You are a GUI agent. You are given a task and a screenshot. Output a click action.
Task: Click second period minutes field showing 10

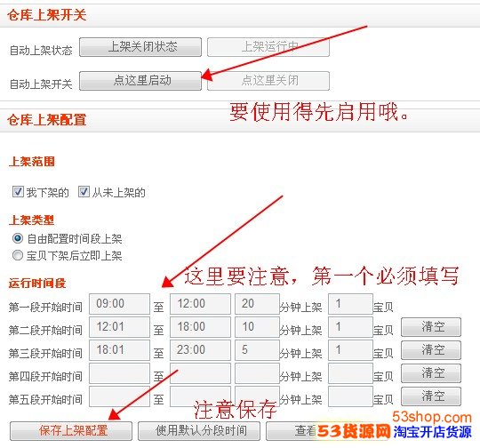(x=257, y=327)
